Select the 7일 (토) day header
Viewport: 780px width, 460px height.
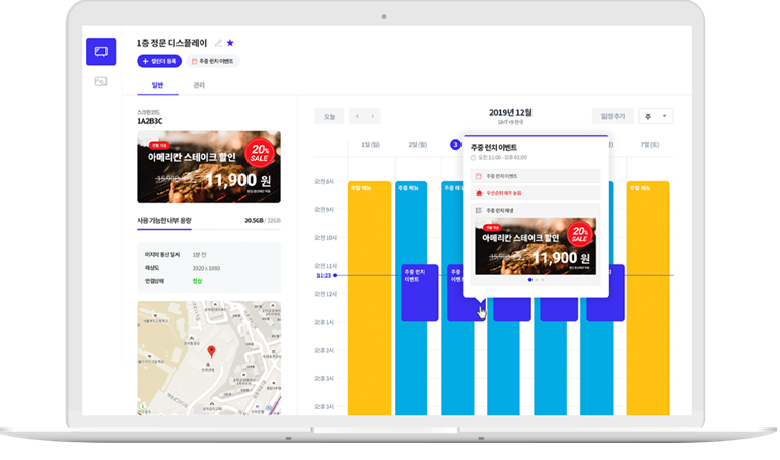650,145
